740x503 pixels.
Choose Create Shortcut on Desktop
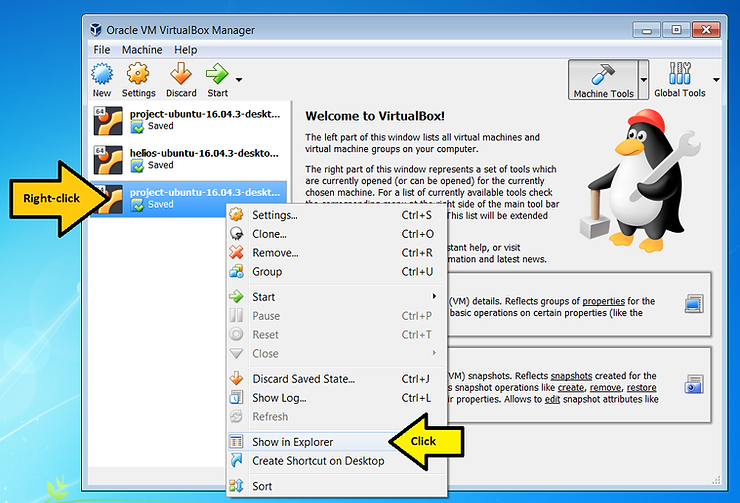click(x=336, y=461)
